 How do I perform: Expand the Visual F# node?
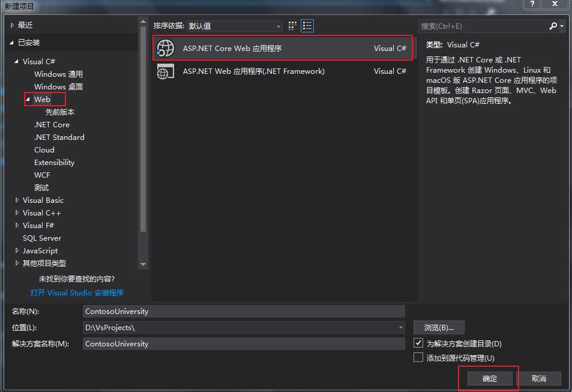pos(17,225)
